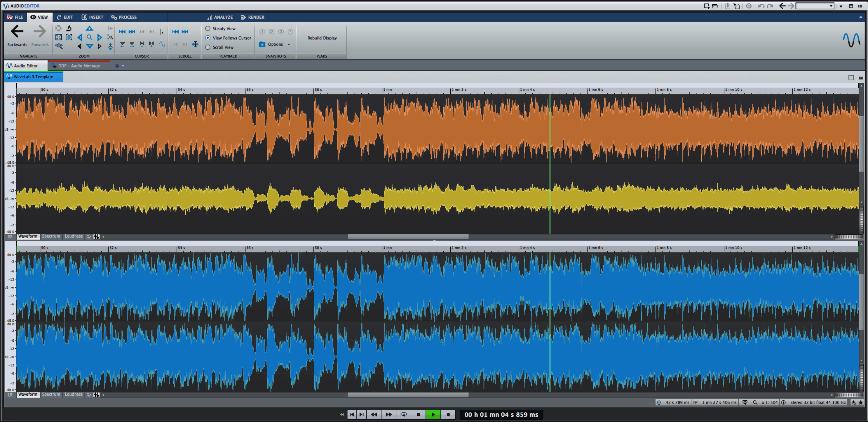
Task: Click the upper waveform horizontal scrollbar
Action: click(408, 237)
